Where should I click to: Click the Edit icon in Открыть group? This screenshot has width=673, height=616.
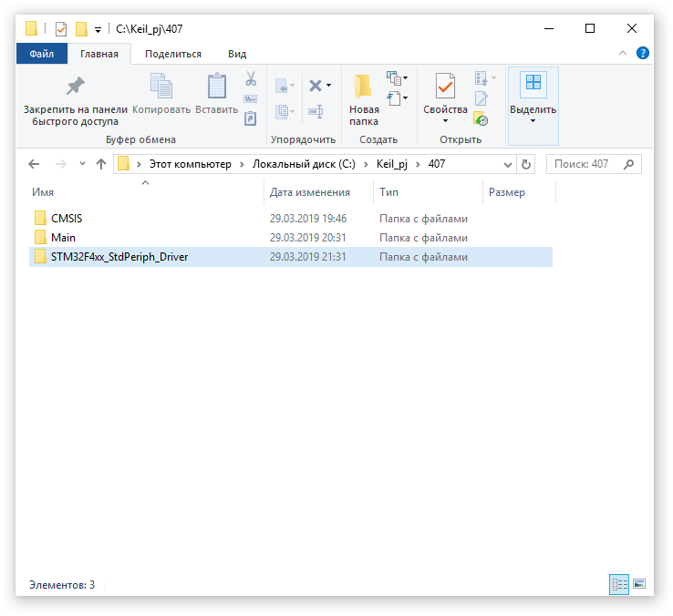coord(481,98)
